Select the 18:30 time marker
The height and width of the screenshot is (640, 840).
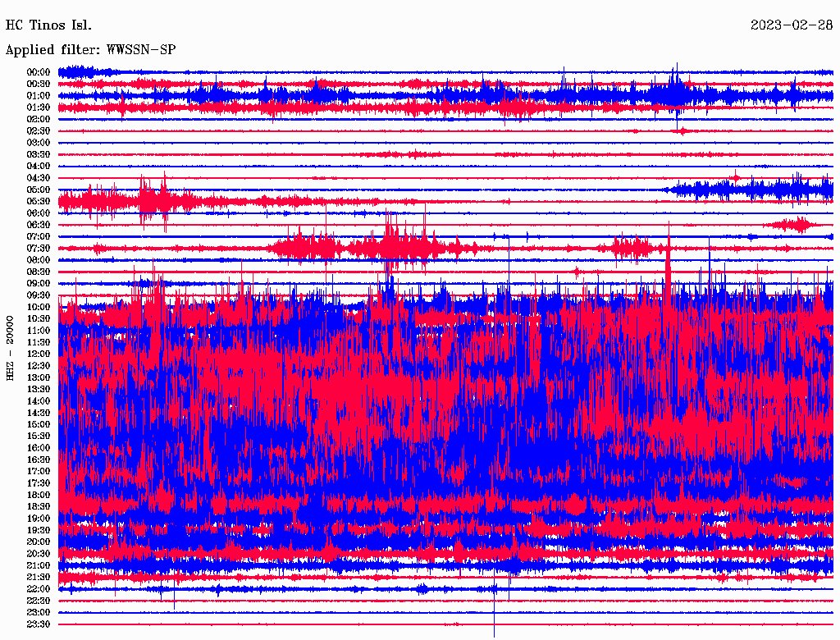39,506
